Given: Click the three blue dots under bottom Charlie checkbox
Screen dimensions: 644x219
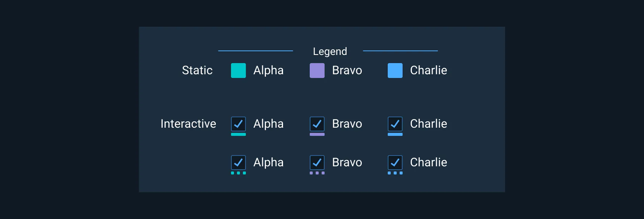Looking at the screenshot, I should [395, 173].
